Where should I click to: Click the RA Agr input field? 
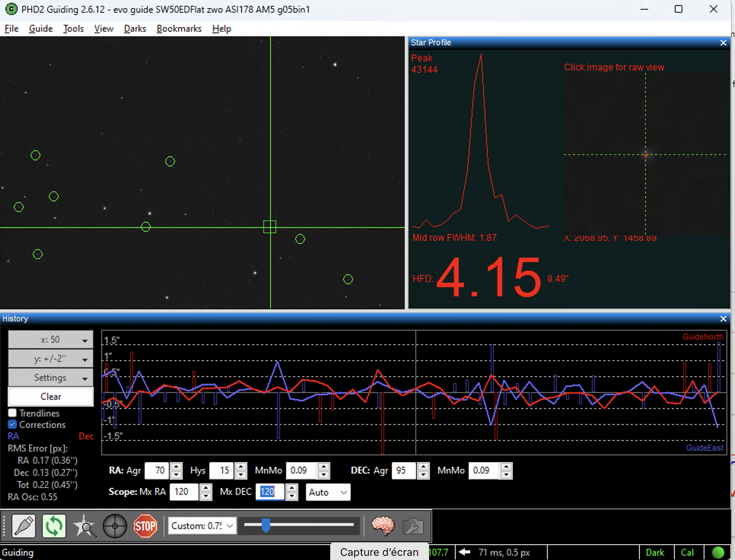[x=157, y=471]
